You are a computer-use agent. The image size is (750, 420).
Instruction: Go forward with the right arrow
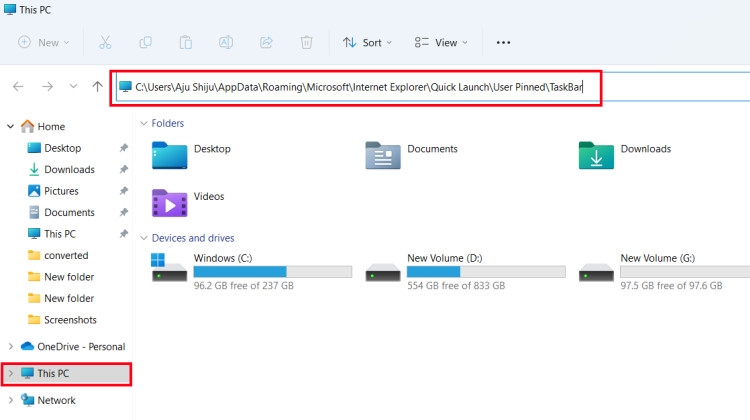point(47,87)
